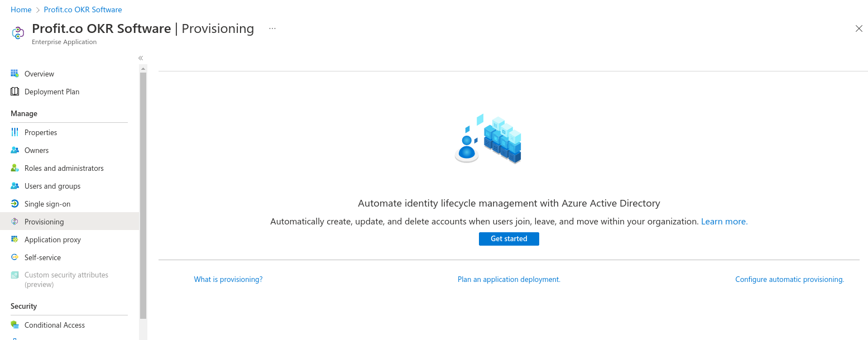Open Users and groups

69,186
